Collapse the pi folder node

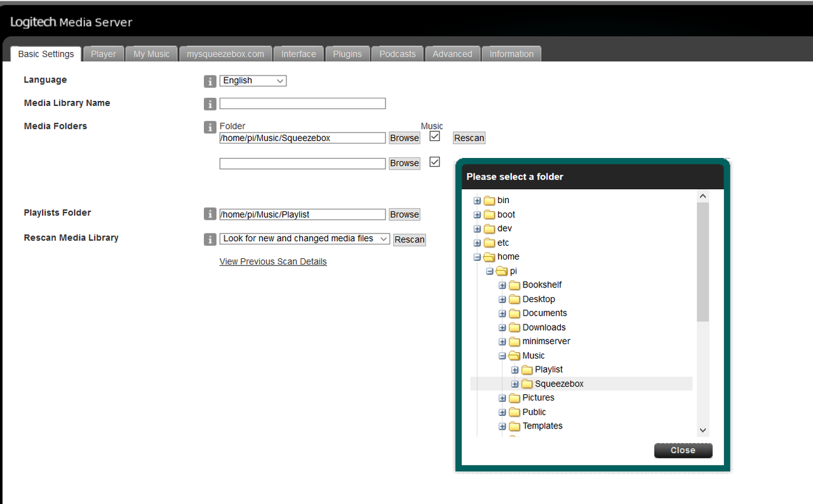[x=490, y=271]
